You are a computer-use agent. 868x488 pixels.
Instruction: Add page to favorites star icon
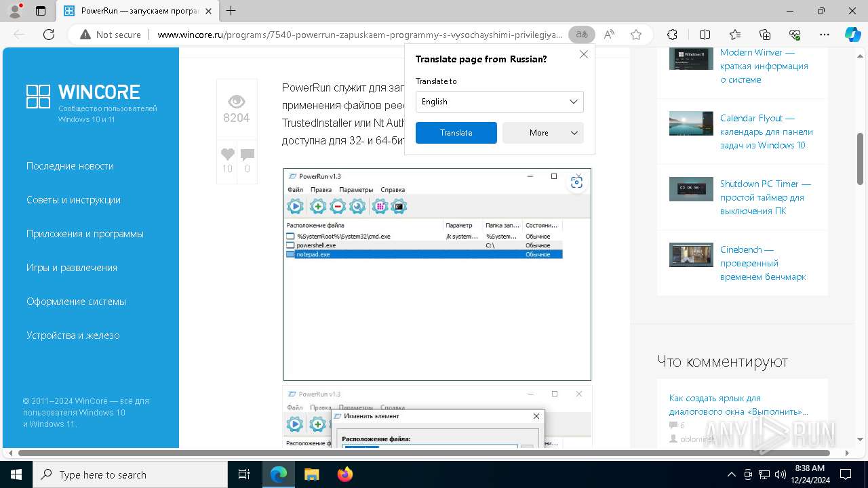click(635, 35)
